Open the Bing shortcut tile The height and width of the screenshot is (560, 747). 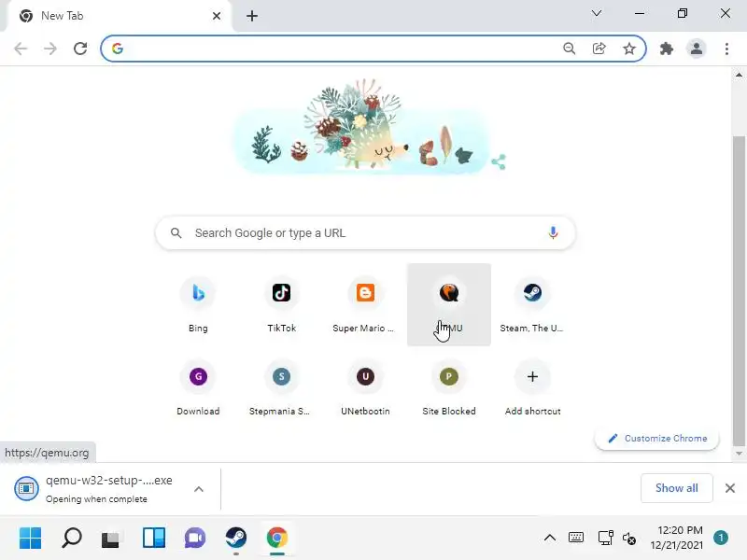[x=198, y=305]
